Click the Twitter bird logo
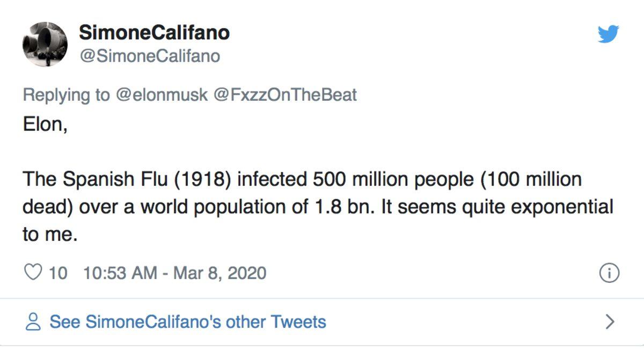 click(608, 34)
